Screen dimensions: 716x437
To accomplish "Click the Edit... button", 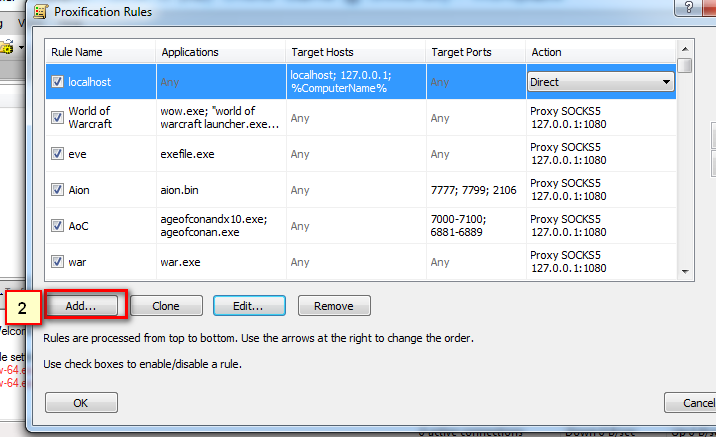I will tap(249, 305).
